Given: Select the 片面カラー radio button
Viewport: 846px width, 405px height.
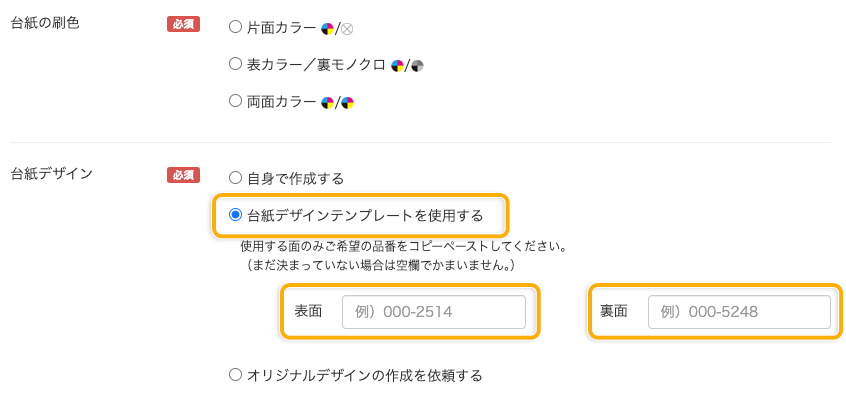Looking at the screenshot, I should pos(235,28).
